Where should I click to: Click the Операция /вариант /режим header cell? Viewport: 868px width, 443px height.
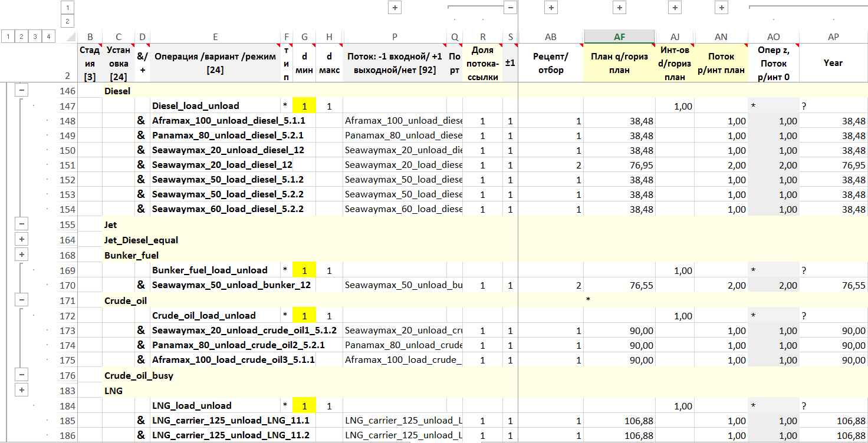[215, 63]
